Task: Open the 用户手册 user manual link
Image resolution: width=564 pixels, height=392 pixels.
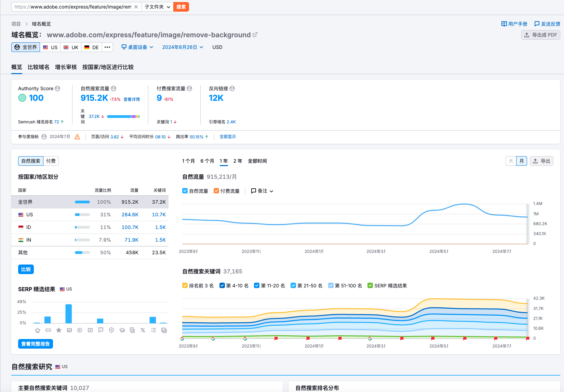Action: click(514, 24)
